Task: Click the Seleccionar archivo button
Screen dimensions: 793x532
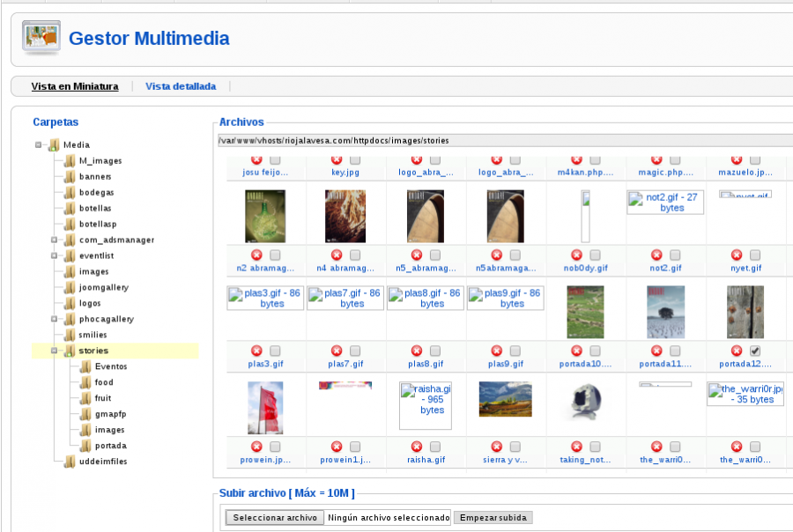Action: pos(274,518)
